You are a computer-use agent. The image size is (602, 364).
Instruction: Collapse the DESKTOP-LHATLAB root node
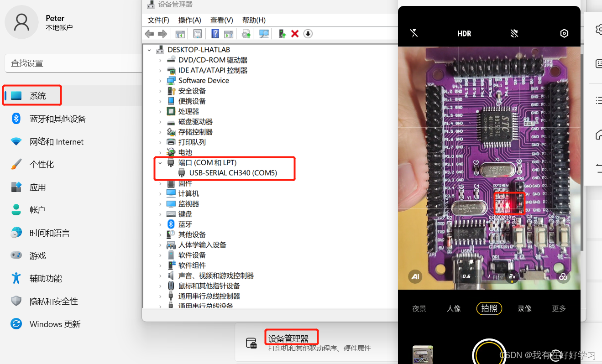tap(150, 50)
